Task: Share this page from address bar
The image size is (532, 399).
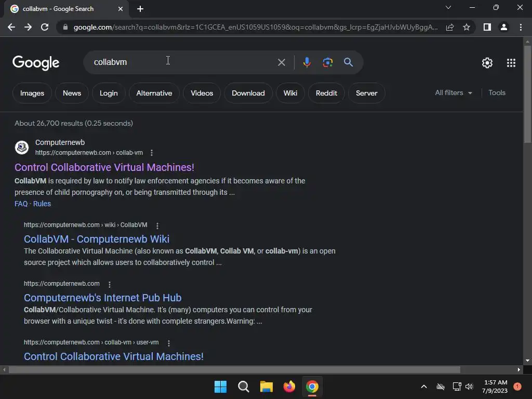Action: click(x=450, y=27)
